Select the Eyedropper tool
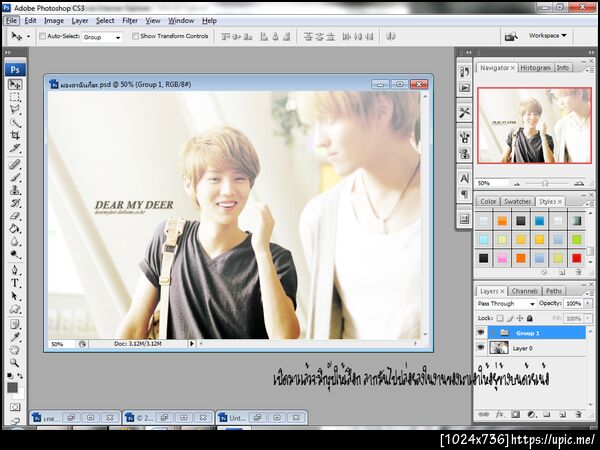Viewport: 600px width, 450px height. click(x=15, y=337)
